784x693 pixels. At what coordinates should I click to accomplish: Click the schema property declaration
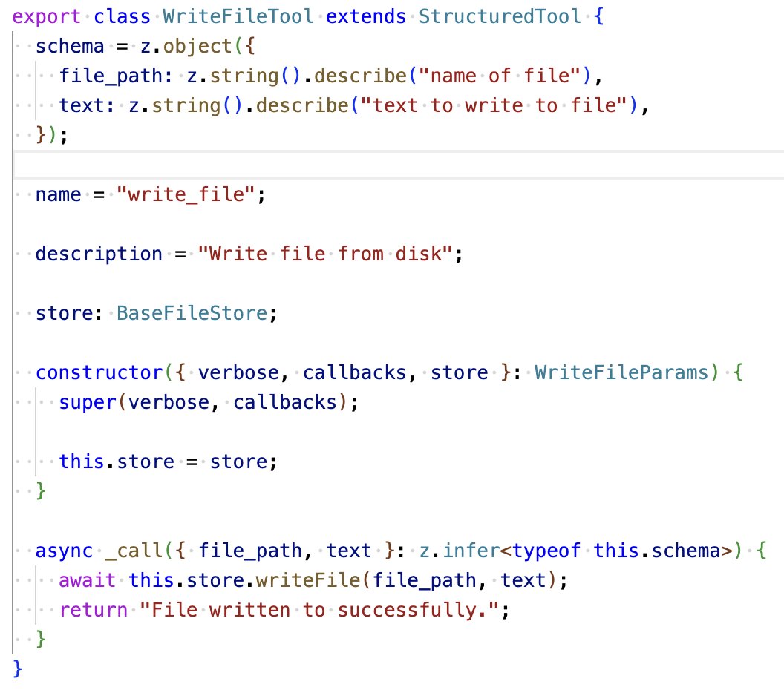coord(69,45)
